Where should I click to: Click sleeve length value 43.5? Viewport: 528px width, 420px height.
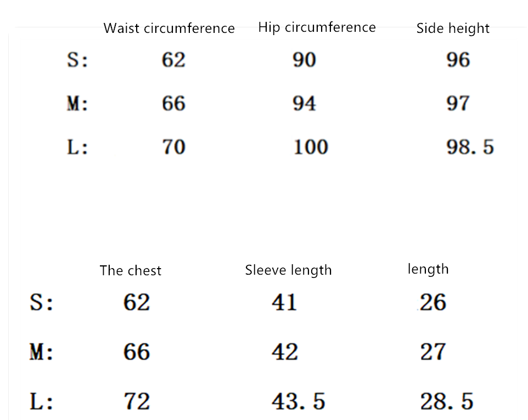pos(298,401)
